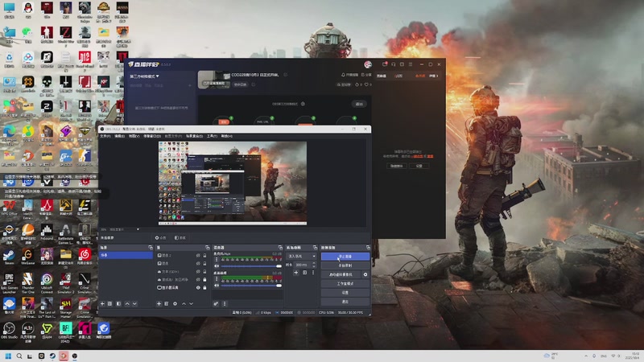This screenshot has height=362, width=644.
Task: Open options dots for first mixer channel
Action: [217, 260]
